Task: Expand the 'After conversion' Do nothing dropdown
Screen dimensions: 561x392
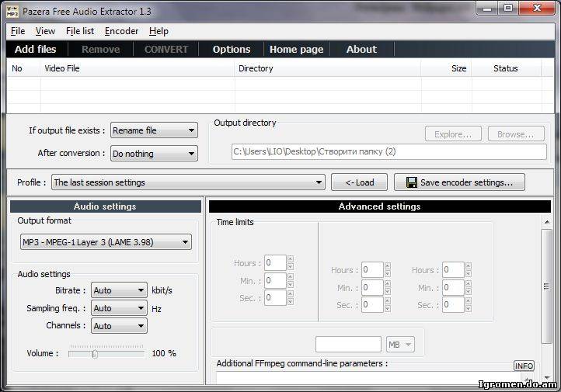Action: 154,154
